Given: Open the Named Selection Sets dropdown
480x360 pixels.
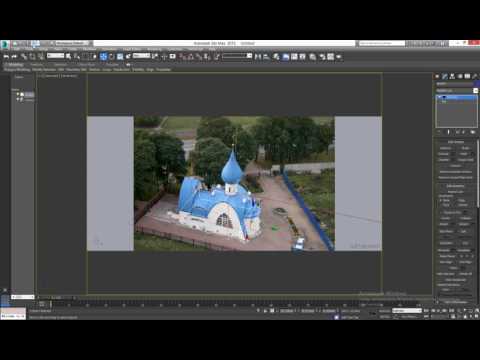Looking at the screenshot, I should coord(237,56).
